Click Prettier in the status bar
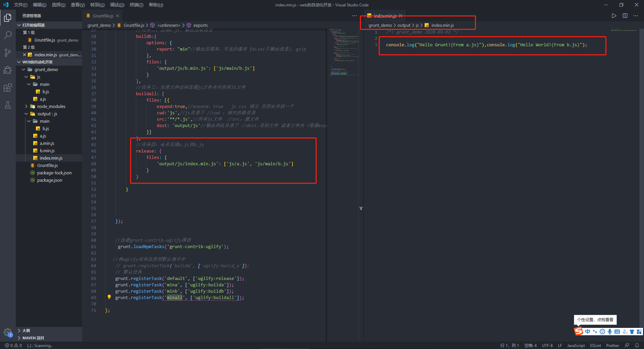 click(x=612, y=345)
